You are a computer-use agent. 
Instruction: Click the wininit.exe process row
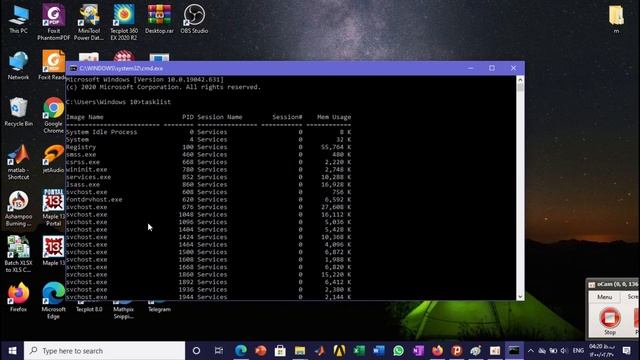(x=208, y=169)
